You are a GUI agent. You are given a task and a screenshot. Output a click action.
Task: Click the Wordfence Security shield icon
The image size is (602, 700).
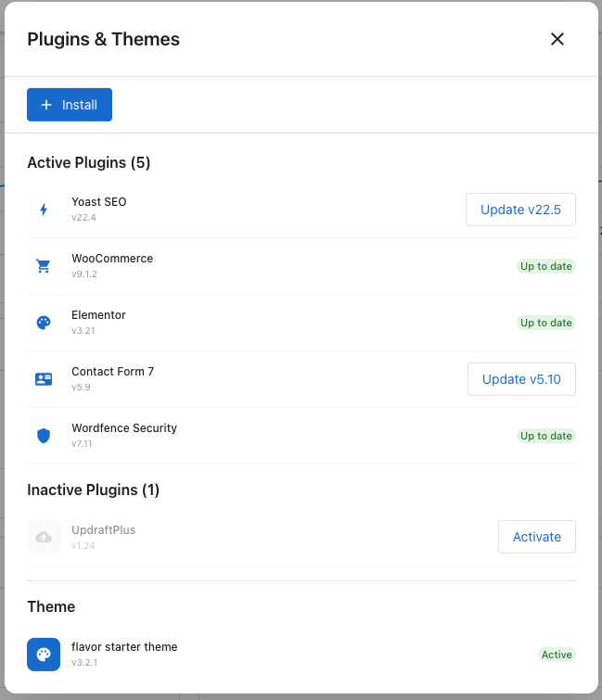[x=44, y=436]
